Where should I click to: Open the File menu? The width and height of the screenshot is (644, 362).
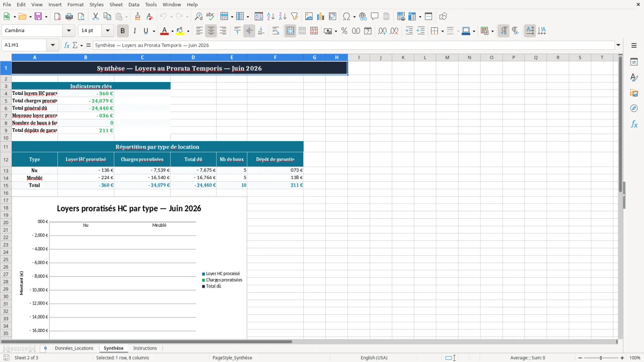[x=6, y=4]
